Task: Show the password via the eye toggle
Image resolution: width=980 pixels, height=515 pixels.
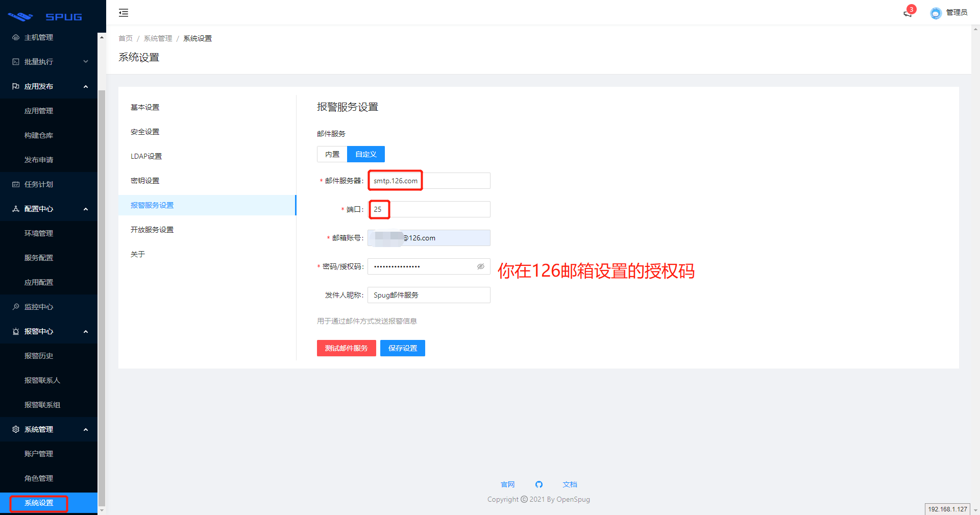Action: click(480, 266)
